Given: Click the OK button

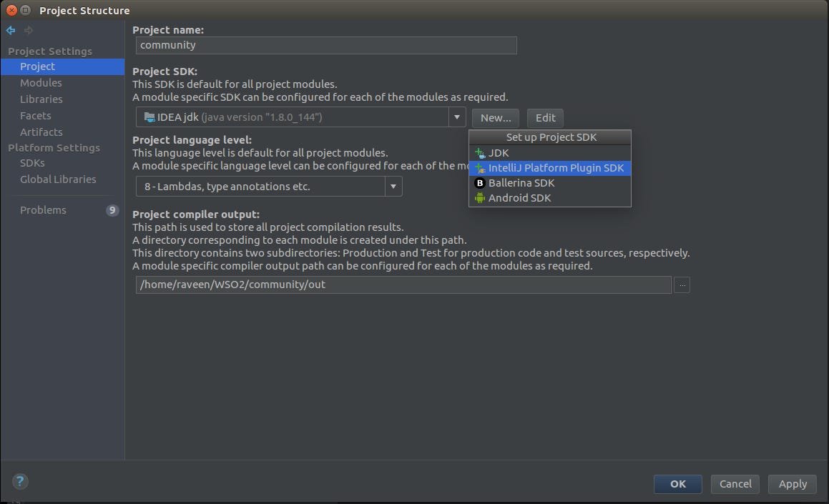Looking at the screenshot, I should click(678, 484).
